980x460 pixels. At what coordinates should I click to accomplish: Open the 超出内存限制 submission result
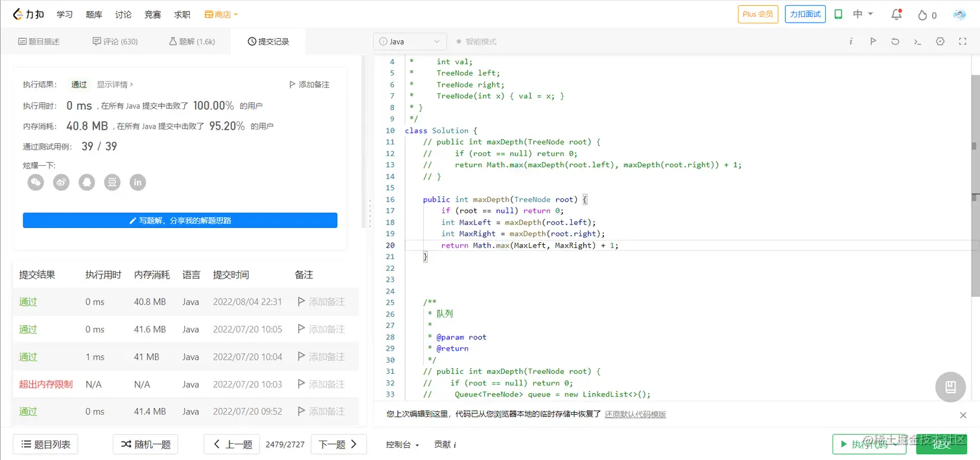point(46,384)
